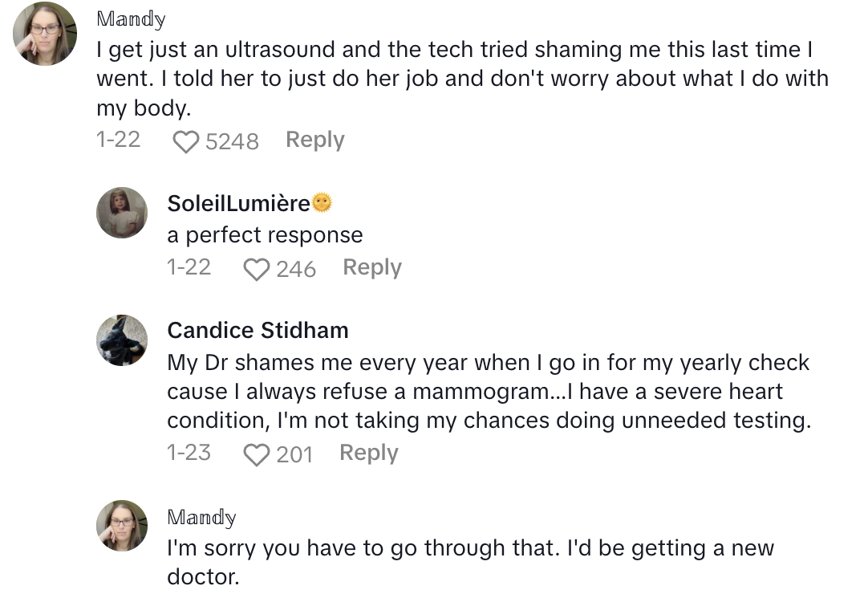Screen dimensions: 868x594
Task: Hit Reply on Candice Stidham's comment
Action: (368, 453)
